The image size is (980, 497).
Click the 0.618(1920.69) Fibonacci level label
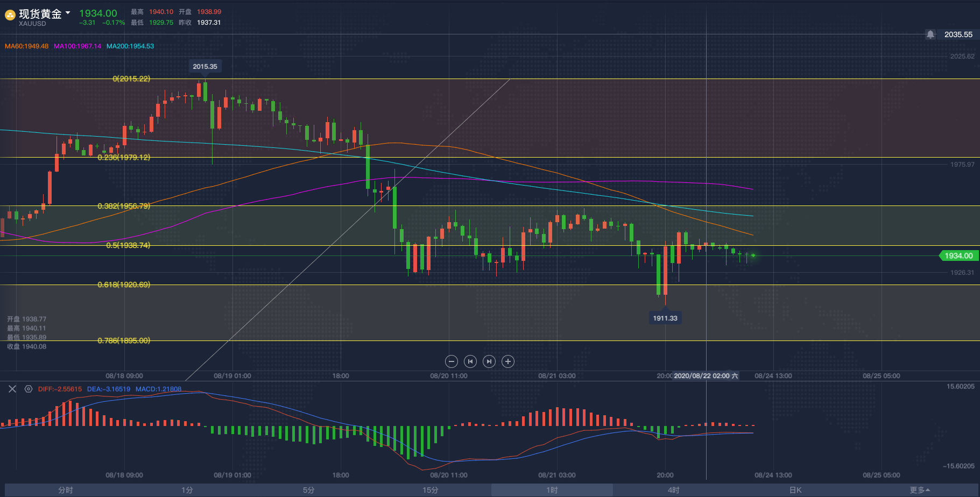point(124,285)
